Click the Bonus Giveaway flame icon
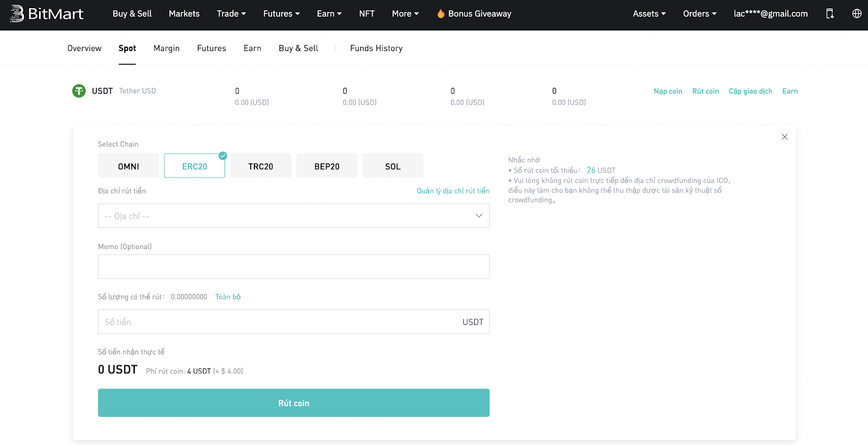The image size is (868, 445). point(441,14)
